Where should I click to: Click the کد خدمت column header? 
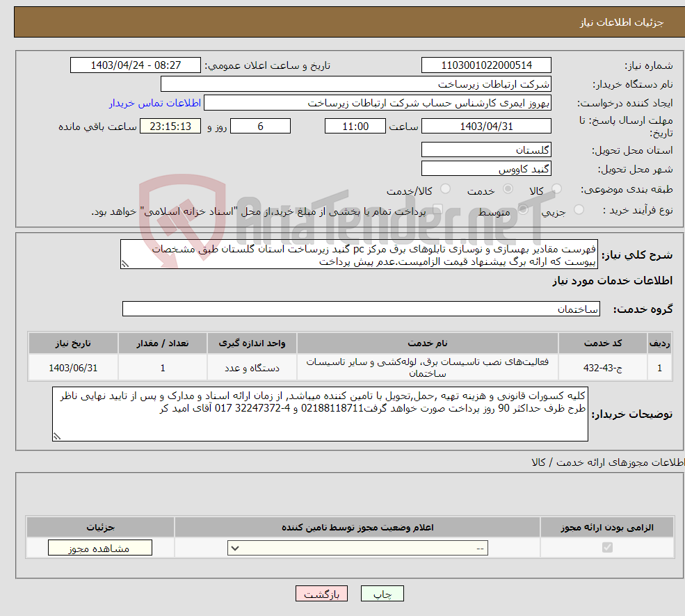602,343
